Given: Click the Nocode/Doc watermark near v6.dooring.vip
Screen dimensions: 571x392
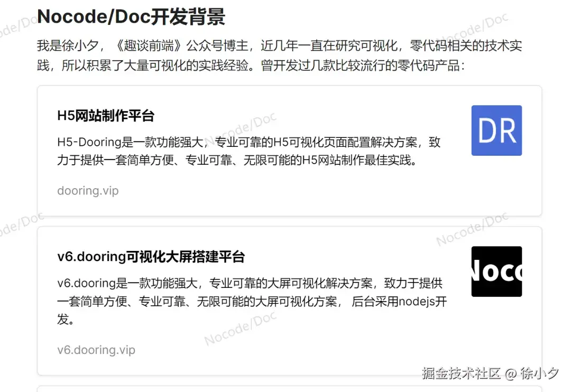Looking at the screenshot, I should (x=241, y=328).
